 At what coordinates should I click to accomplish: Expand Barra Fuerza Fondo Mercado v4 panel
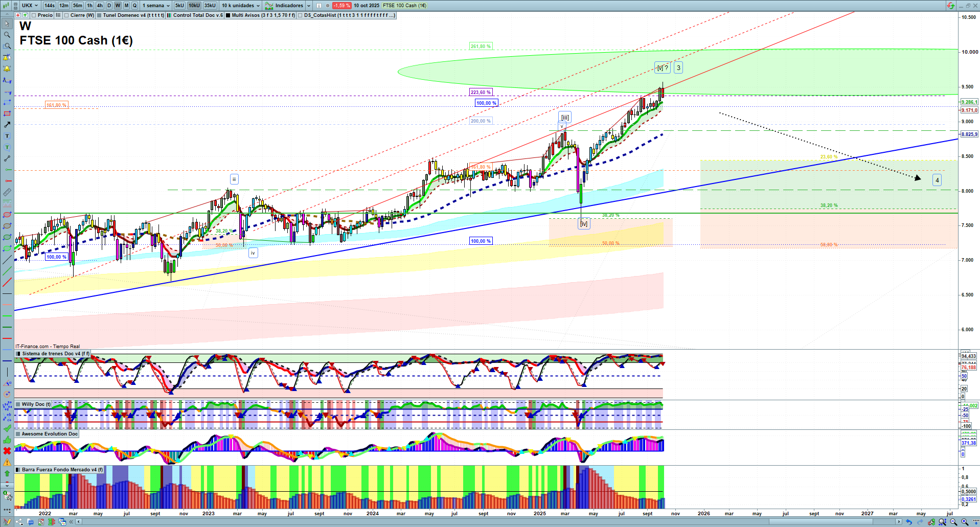coord(18,470)
